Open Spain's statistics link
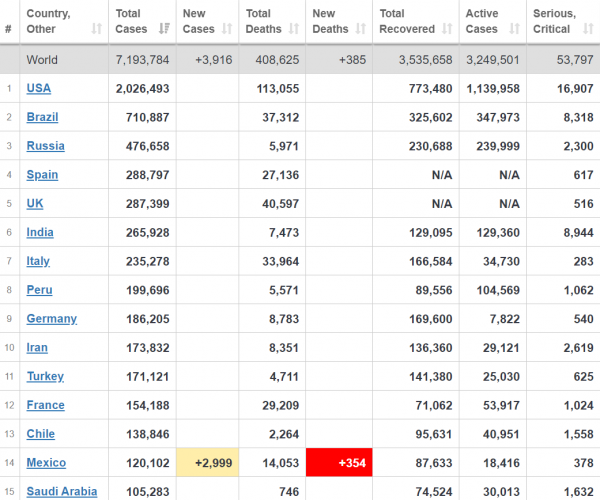This screenshot has width=600, height=500. [x=42, y=175]
